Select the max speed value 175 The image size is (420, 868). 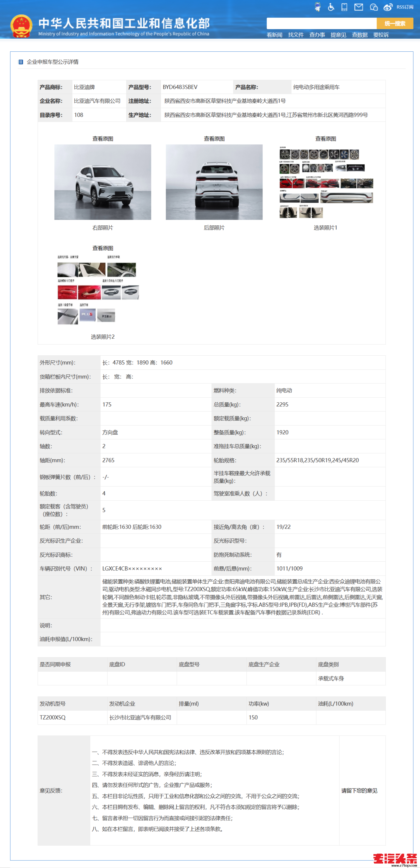tap(107, 404)
